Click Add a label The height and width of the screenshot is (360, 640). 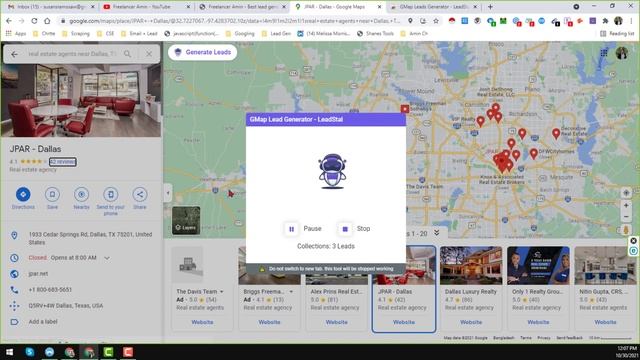click(x=43, y=322)
